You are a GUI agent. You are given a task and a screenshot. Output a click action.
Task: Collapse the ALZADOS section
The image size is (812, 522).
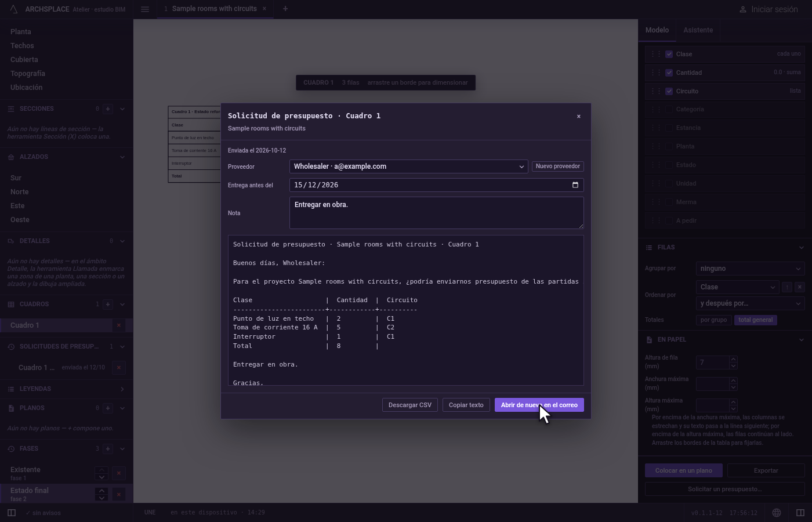(x=122, y=157)
